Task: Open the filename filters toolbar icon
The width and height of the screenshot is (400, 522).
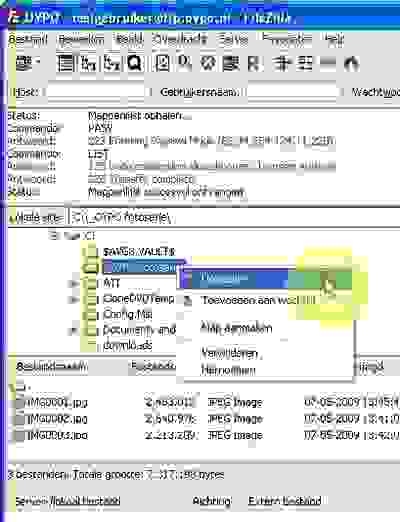Action: 282,63
